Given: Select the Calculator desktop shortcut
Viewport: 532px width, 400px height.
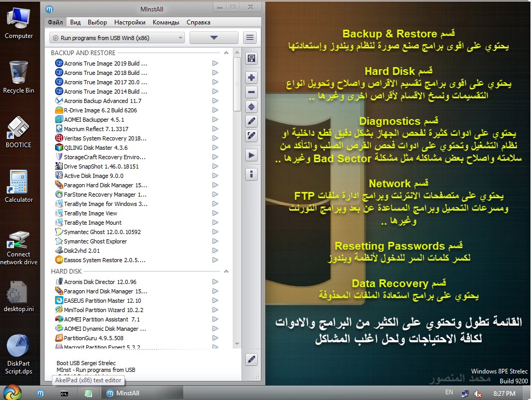Looking at the screenshot, I should tap(19, 186).
